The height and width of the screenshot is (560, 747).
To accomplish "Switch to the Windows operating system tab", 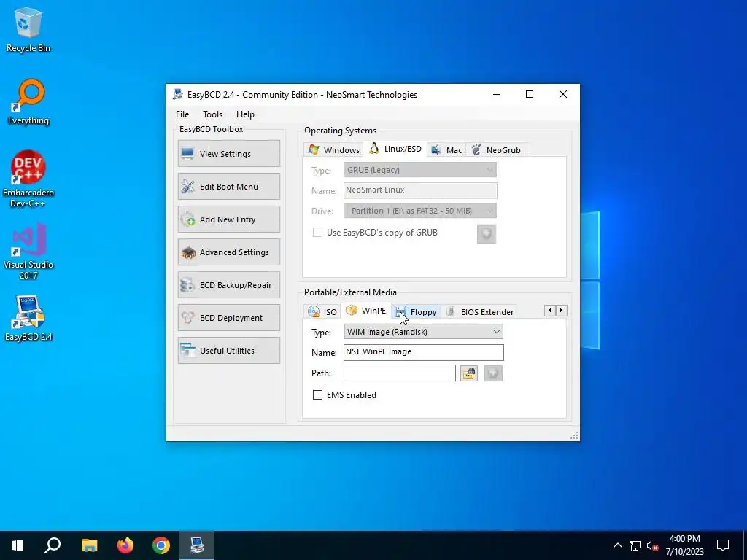I will 333,149.
